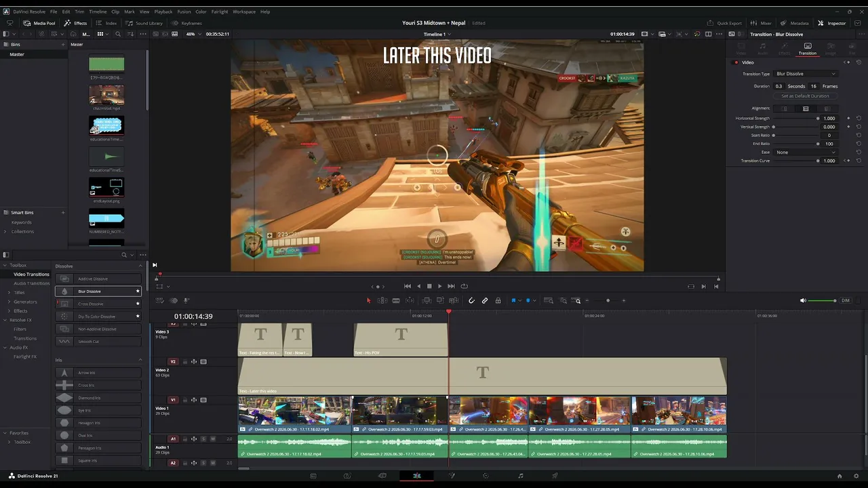
Task: Select the Blur Dissolve transition
Action: (x=98, y=291)
